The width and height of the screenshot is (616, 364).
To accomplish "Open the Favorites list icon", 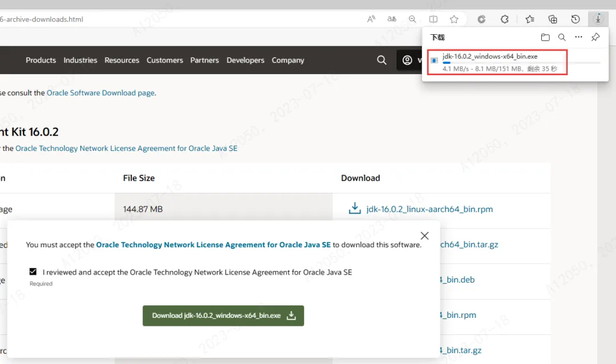I will [529, 19].
